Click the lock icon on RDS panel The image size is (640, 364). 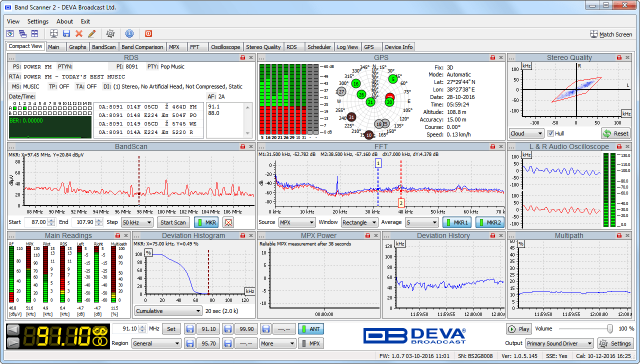click(242, 57)
